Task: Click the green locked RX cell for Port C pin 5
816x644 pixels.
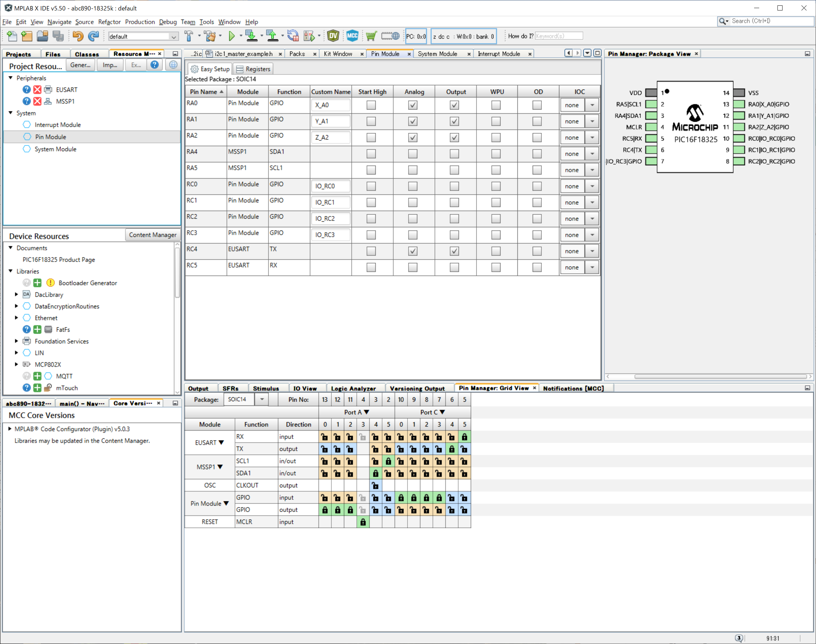Action: 465,437
